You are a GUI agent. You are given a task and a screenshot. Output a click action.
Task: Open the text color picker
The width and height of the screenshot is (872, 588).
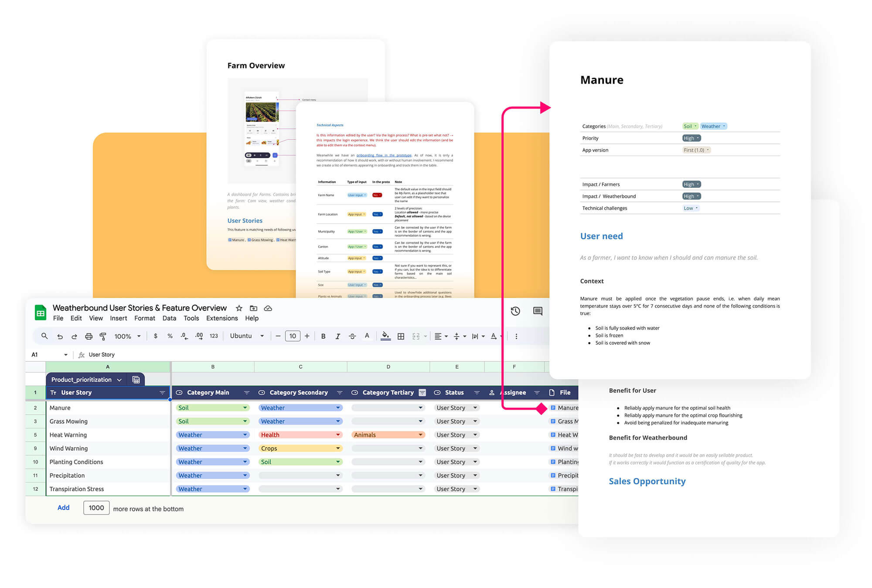point(367,336)
